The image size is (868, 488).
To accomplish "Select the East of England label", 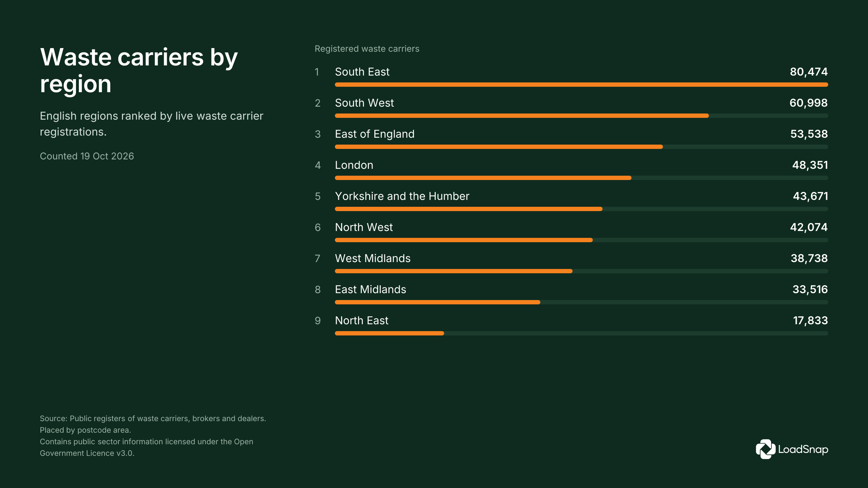I will [375, 134].
